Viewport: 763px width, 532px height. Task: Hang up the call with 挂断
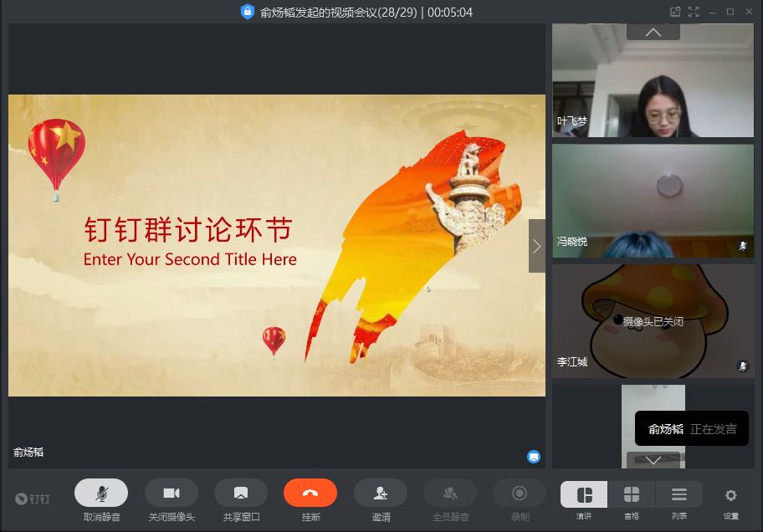tap(310, 493)
